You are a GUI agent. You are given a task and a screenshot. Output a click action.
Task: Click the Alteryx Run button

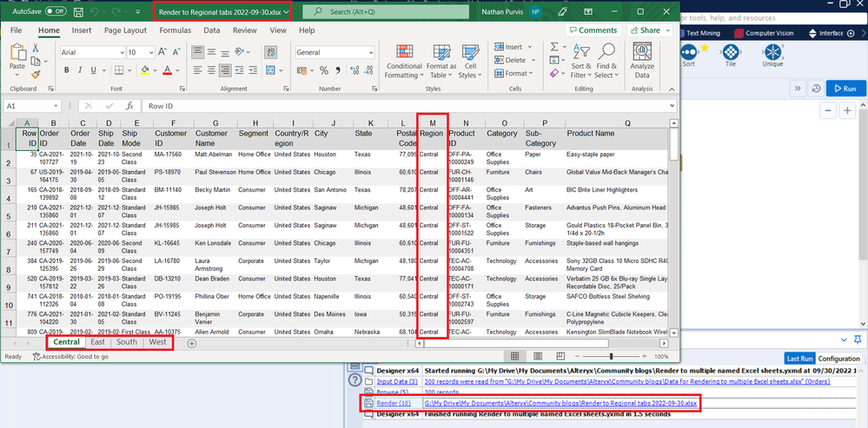845,89
